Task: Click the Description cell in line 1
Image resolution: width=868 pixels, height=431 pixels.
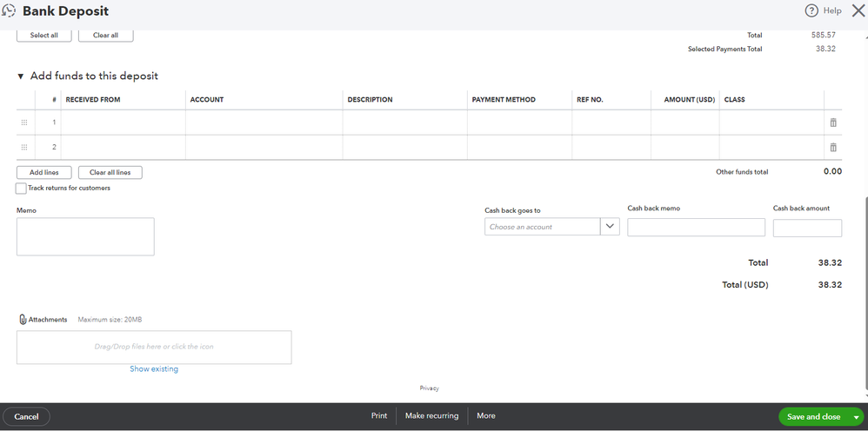Action: click(405, 123)
